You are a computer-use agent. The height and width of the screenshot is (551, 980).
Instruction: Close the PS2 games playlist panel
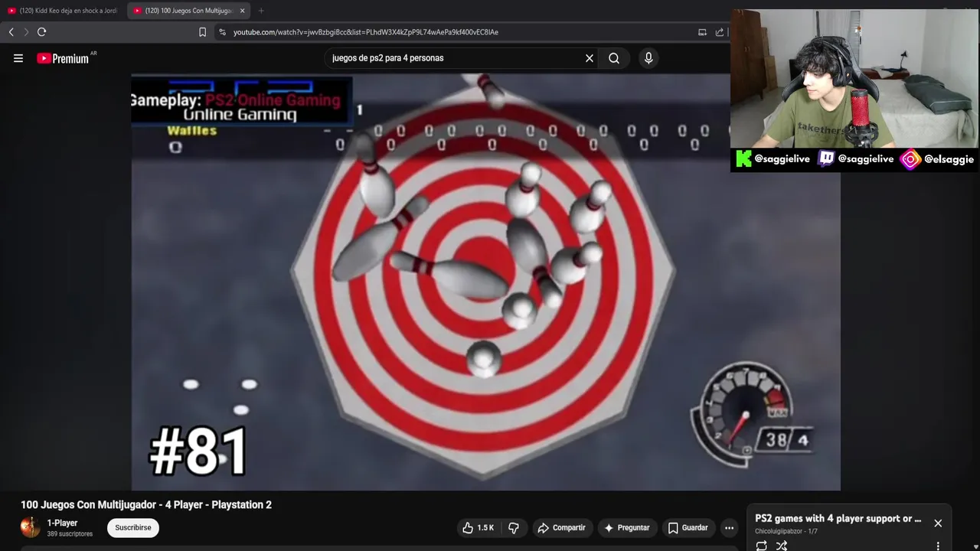coord(938,523)
